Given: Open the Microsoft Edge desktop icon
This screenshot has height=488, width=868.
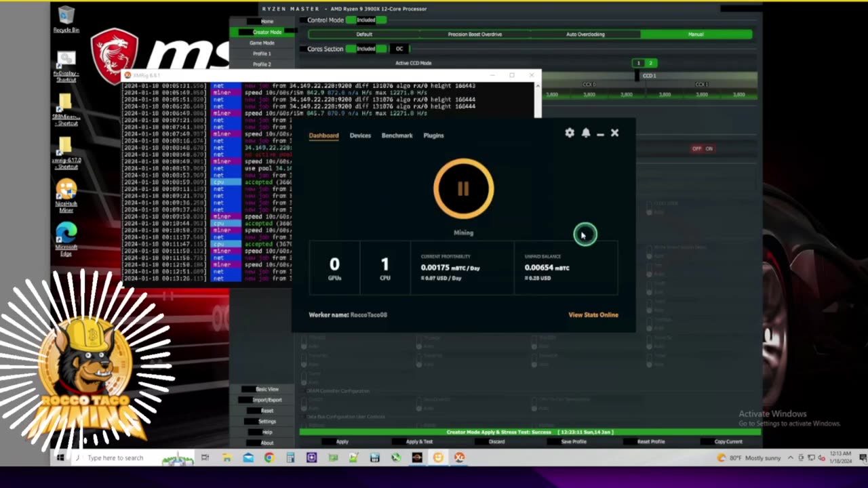Looking at the screenshot, I should 66,240.
